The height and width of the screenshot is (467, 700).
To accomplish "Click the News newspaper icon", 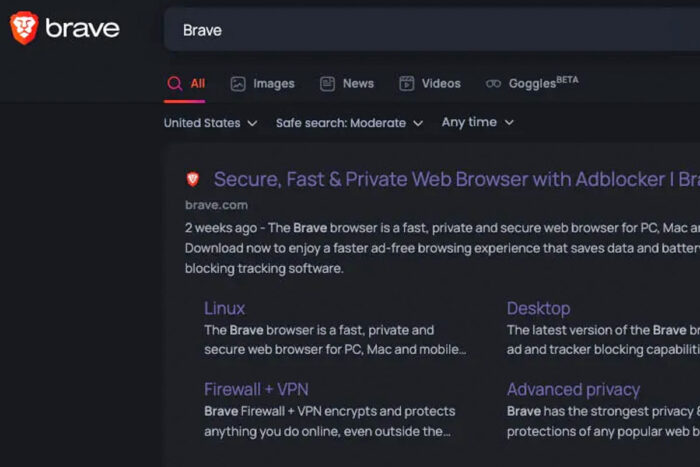I will 327,83.
